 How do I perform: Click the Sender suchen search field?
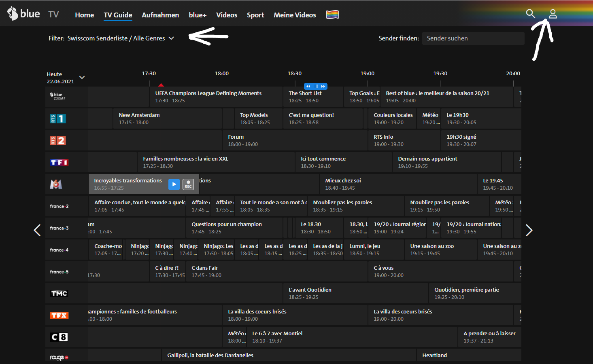pyautogui.click(x=473, y=38)
